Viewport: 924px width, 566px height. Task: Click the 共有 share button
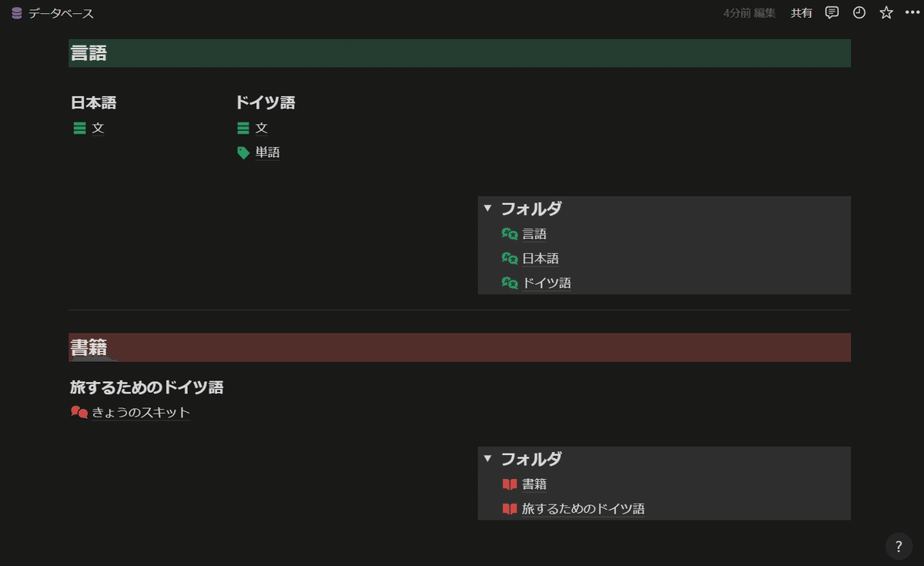(x=802, y=13)
